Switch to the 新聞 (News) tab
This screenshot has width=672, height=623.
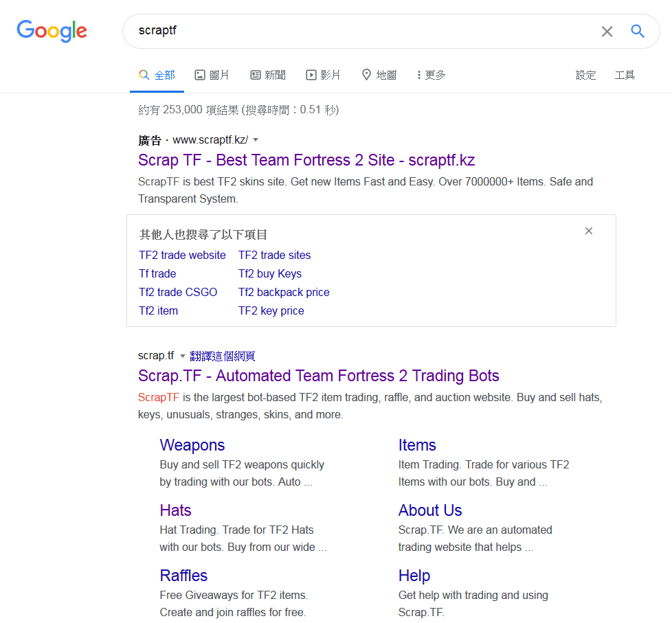click(268, 75)
